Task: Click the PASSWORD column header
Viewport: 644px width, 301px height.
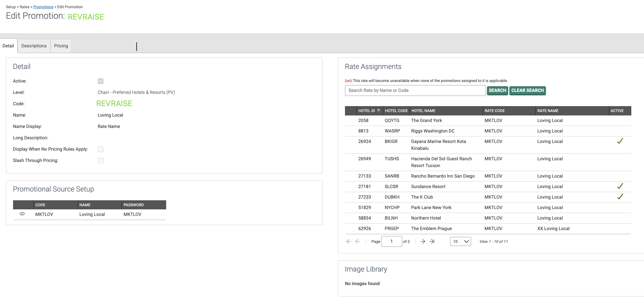Action: 144,205
